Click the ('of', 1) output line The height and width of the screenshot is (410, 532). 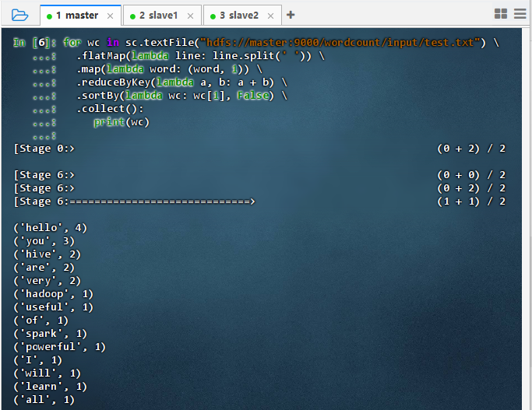tap(41, 321)
